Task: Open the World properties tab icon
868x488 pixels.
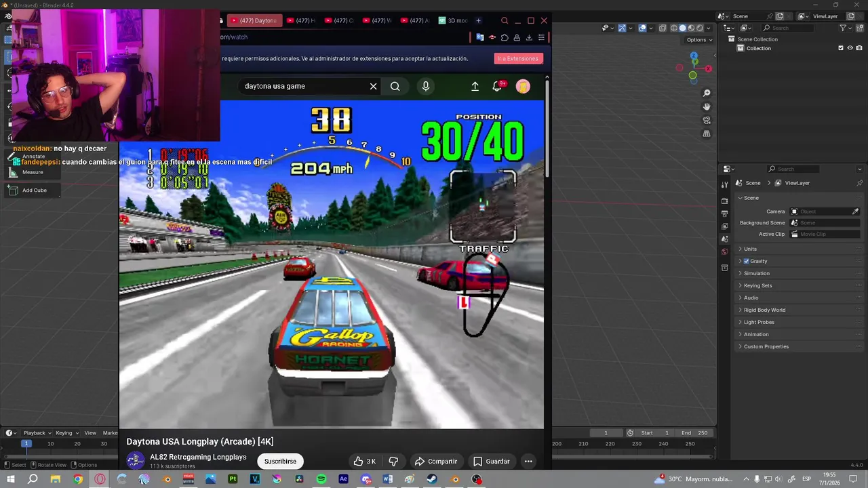Action: [725, 252]
